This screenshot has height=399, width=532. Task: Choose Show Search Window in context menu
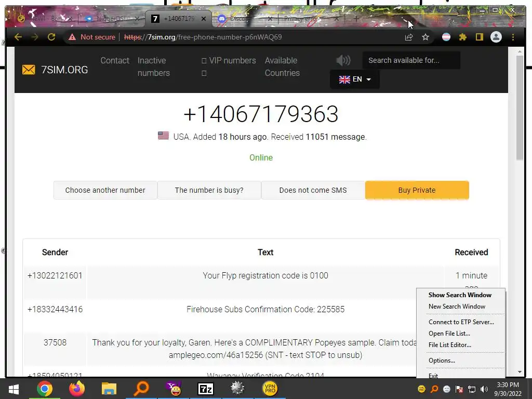tap(460, 295)
